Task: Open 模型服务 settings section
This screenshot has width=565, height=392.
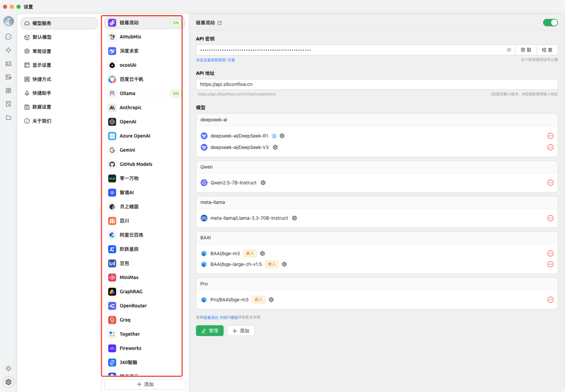Action: (x=59, y=23)
